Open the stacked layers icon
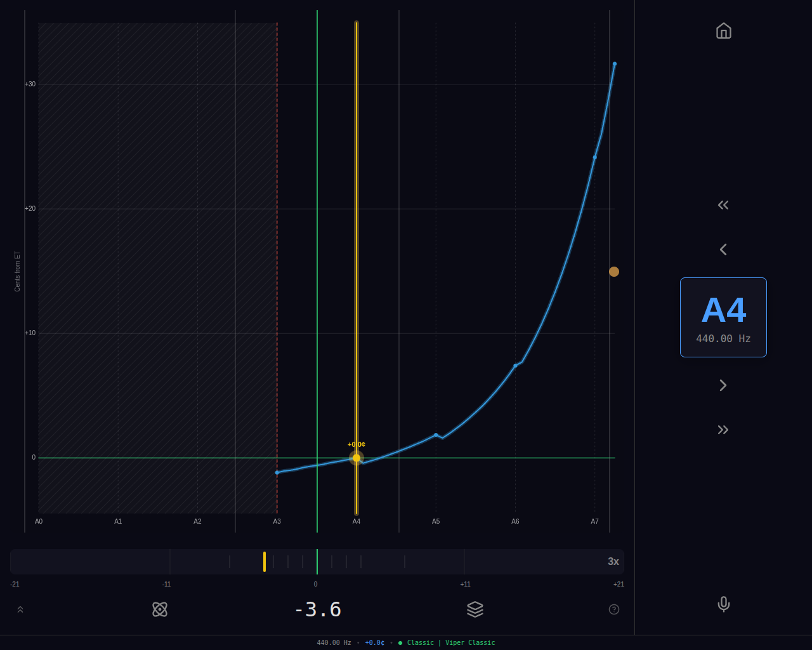 [x=475, y=609]
